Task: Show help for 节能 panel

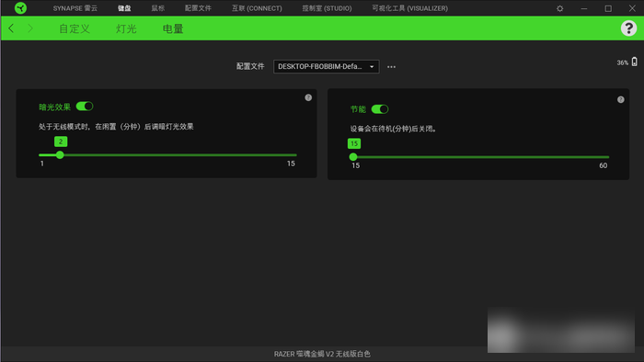Action: pyautogui.click(x=621, y=99)
